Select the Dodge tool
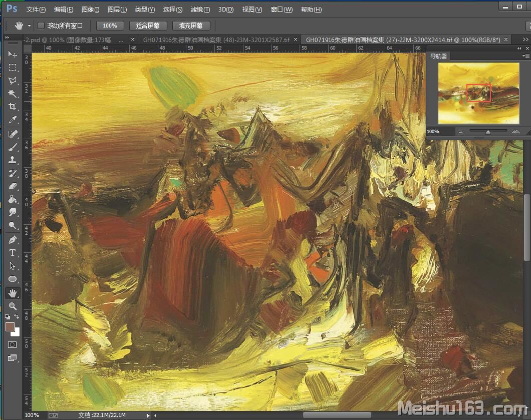 [13, 225]
